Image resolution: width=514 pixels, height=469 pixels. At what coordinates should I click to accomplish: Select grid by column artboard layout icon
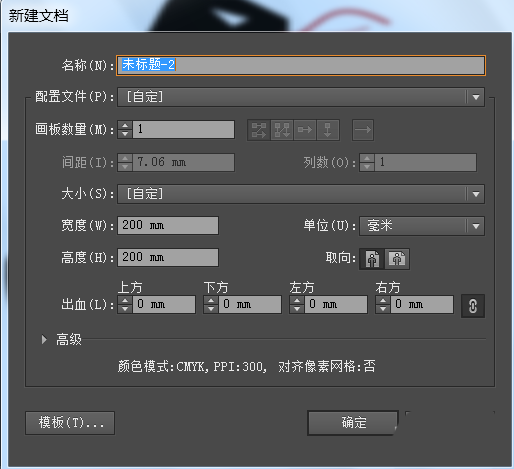pyautogui.click(x=282, y=130)
